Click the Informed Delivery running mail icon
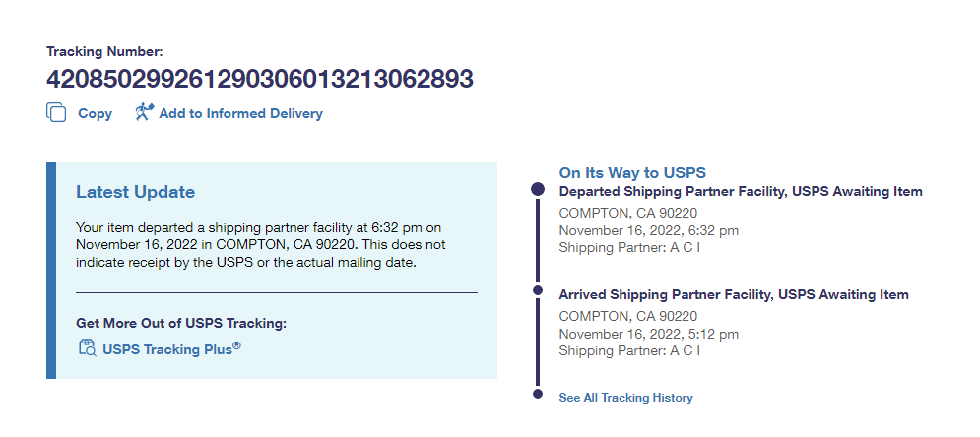 tap(145, 112)
